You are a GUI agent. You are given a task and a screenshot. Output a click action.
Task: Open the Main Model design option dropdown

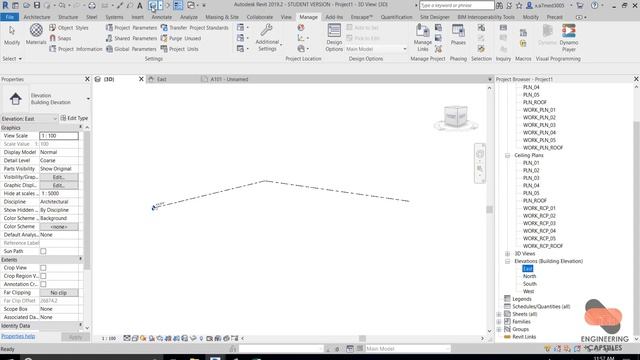point(376,49)
